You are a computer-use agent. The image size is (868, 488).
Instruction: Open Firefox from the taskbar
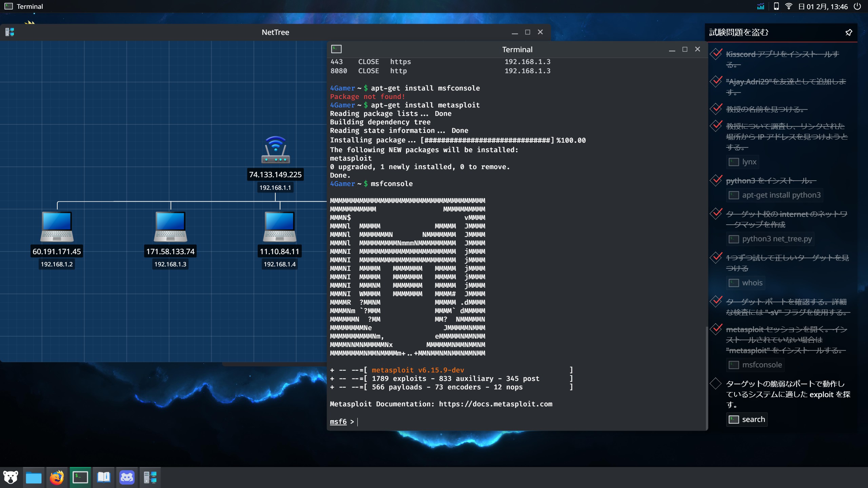[x=57, y=477]
